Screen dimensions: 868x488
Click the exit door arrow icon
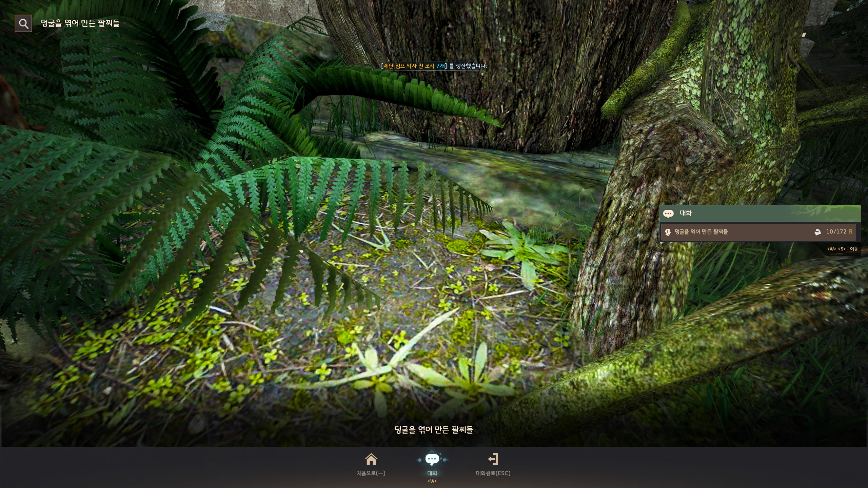pos(493,460)
